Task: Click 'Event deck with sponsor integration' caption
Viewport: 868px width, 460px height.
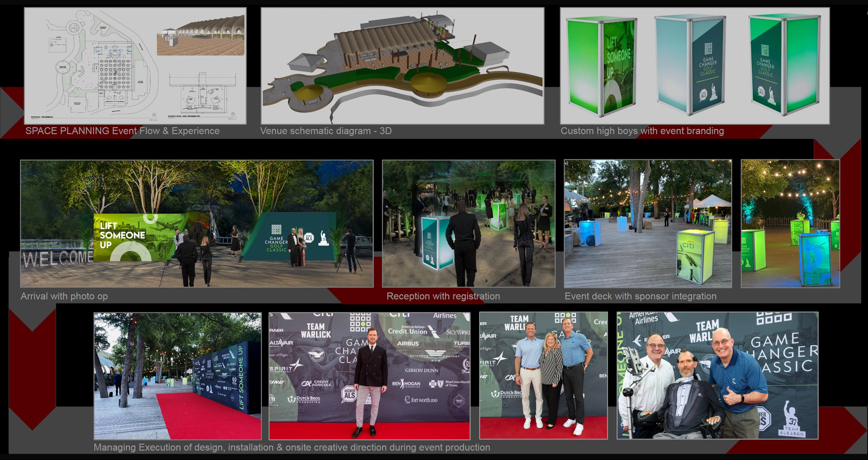Action: (x=640, y=296)
